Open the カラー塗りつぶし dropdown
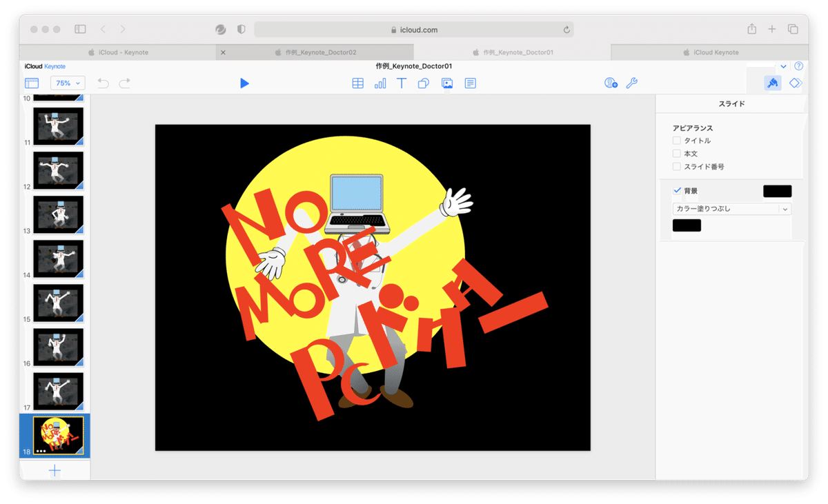This screenshot has height=504, width=828. pyautogui.click(x=731, y=209)
